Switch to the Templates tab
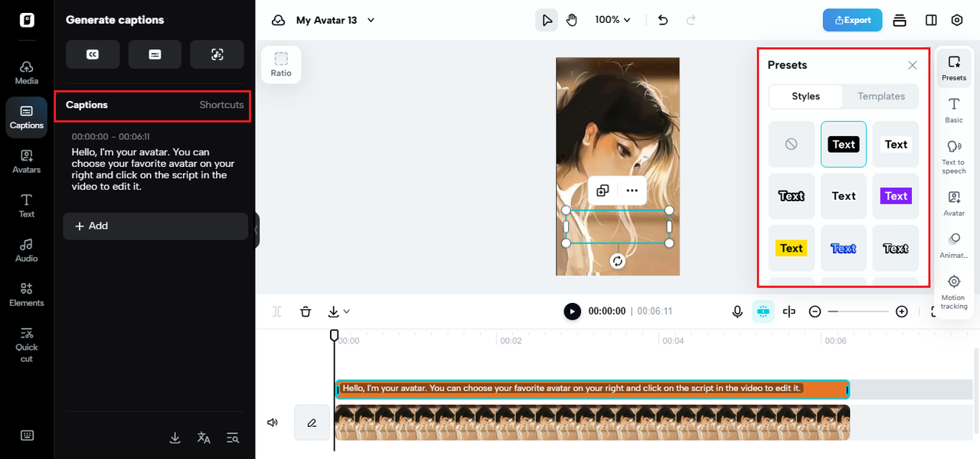980x459 pixels. point(881,96)
